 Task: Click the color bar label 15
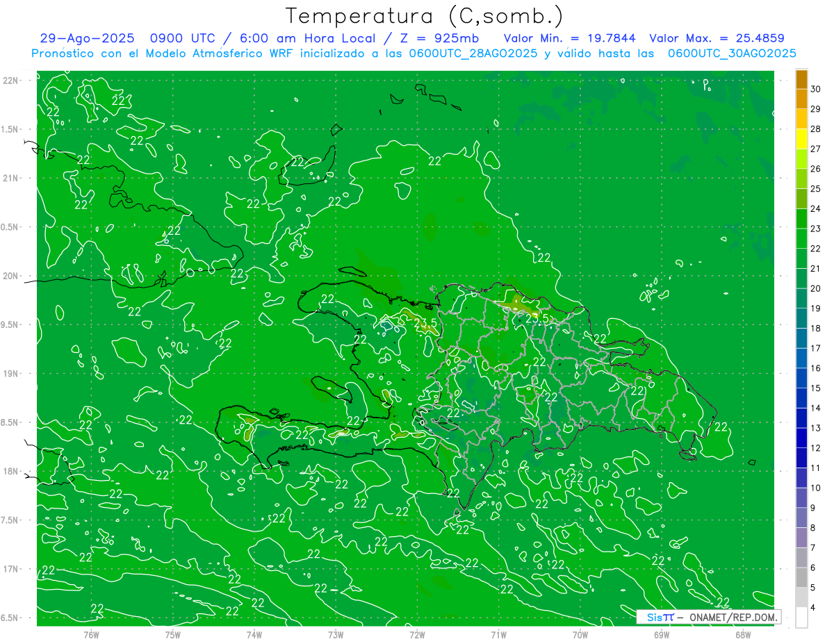(x=816, y=388)
